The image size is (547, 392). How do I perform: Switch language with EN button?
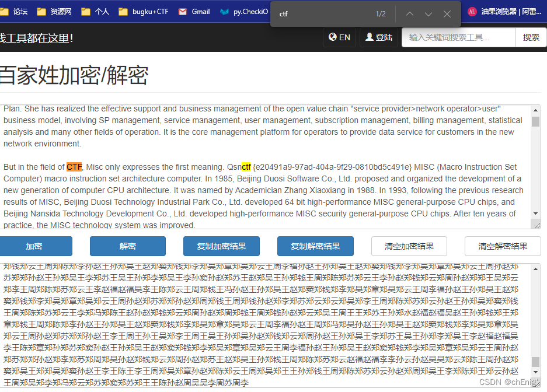(339, 37)
